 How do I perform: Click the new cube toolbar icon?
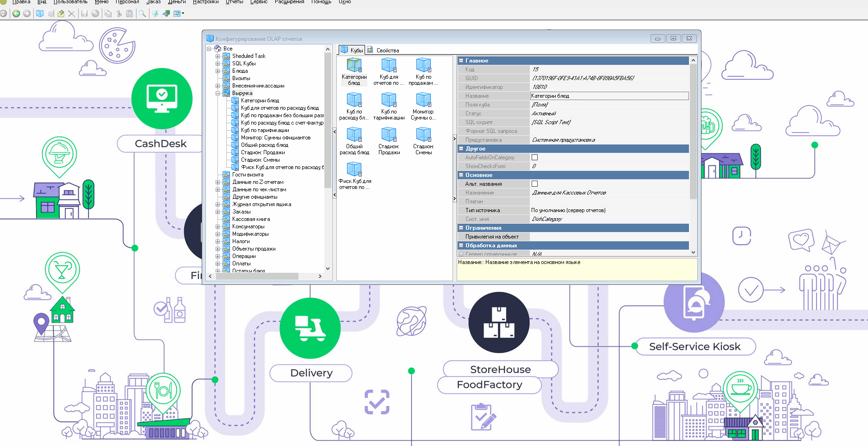[x=40, y=13]
